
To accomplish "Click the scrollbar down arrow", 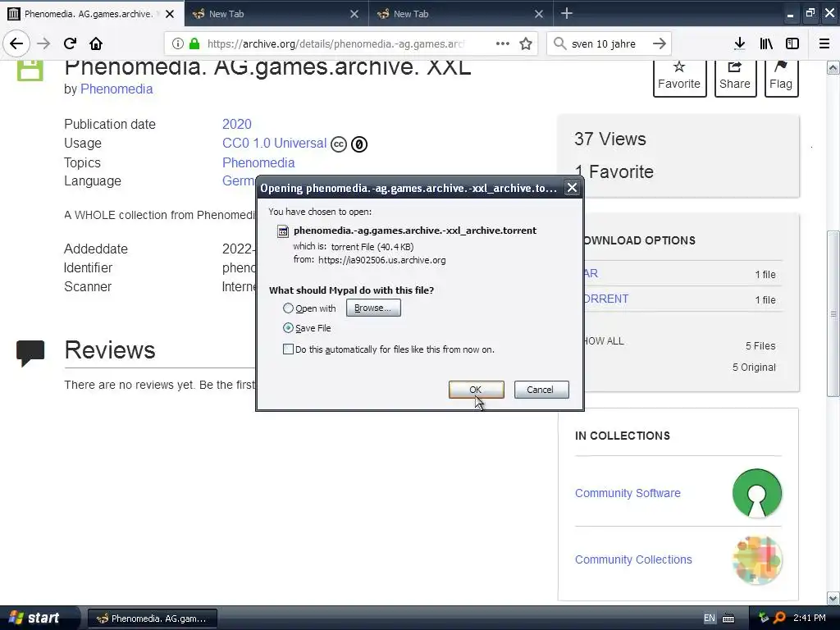I will [x=833, y=599].
